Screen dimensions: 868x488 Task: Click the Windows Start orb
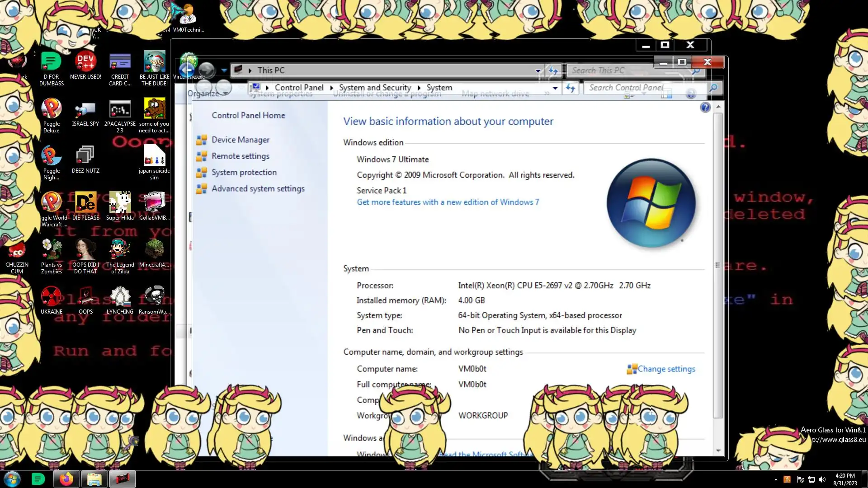click(12, 479)
